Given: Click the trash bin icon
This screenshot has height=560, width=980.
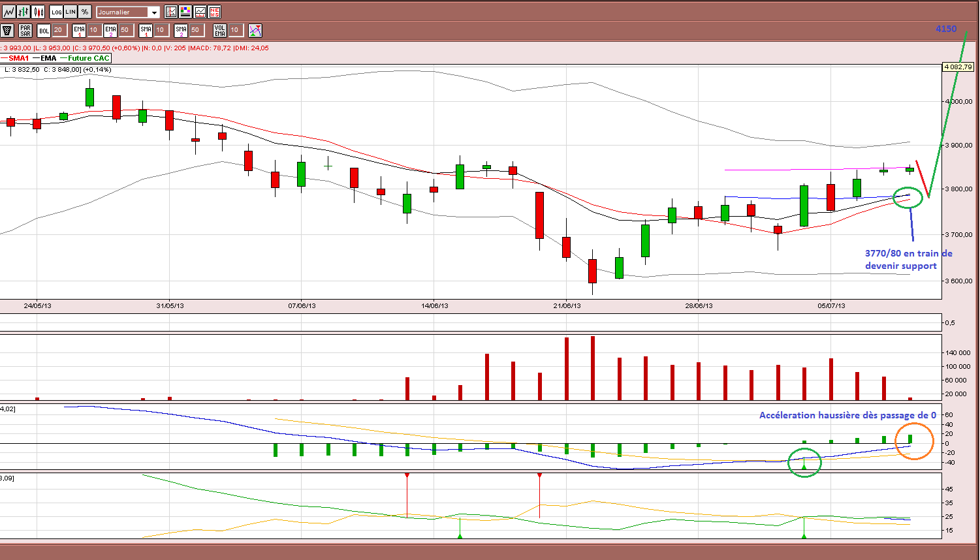Looking at the screenshot, I should tap(7, 30).
